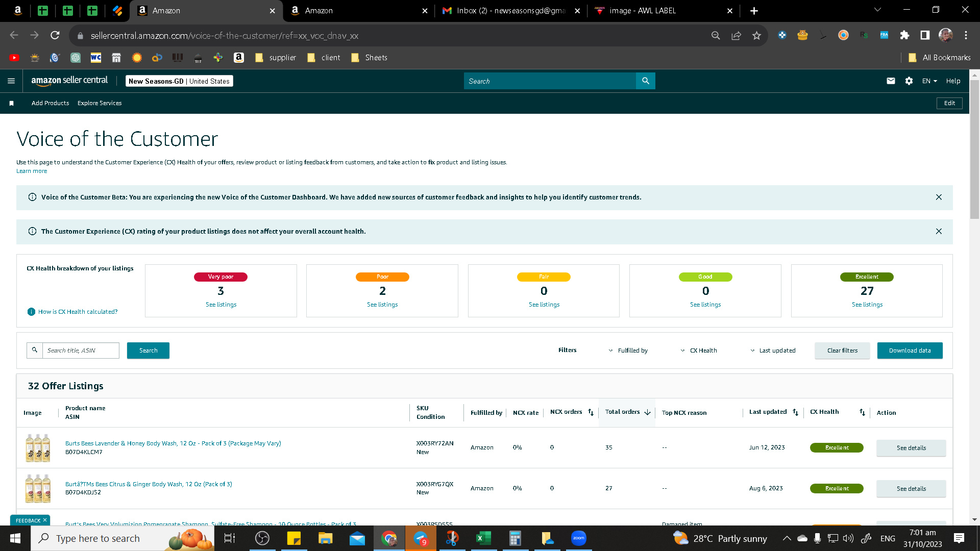Screen dimensions: 980x551
Task: Click the amazon seller central logo
Action: 69,81
